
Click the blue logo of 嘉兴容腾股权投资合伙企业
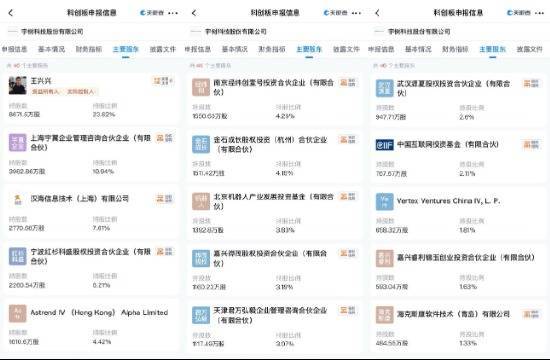(x=201, y=258)
